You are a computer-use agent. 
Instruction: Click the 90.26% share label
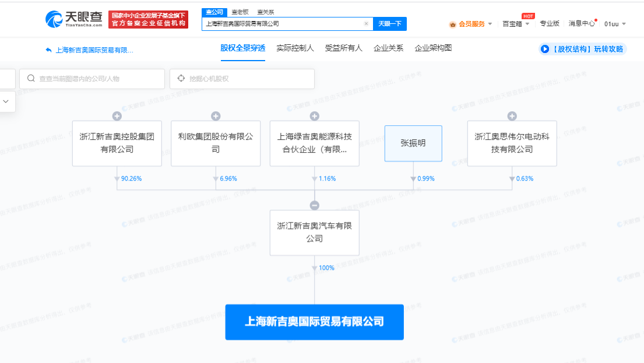[x=132, y=179]
